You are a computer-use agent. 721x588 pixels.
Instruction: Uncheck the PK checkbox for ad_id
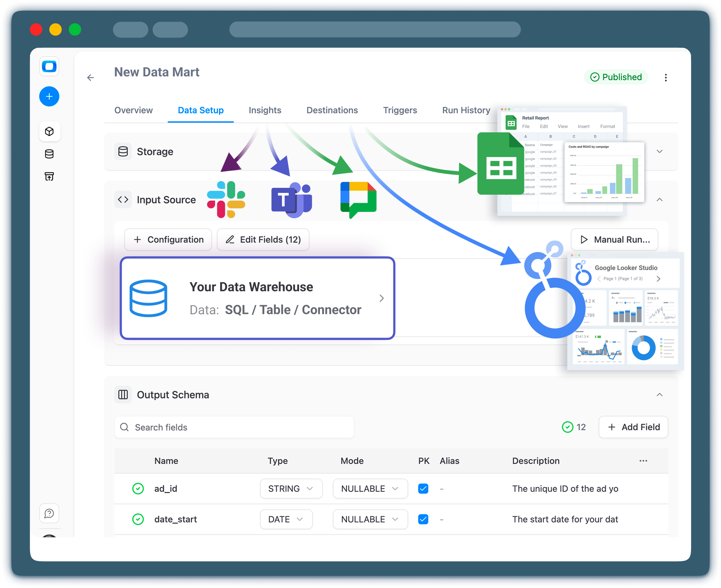click(x=423, y=489)
